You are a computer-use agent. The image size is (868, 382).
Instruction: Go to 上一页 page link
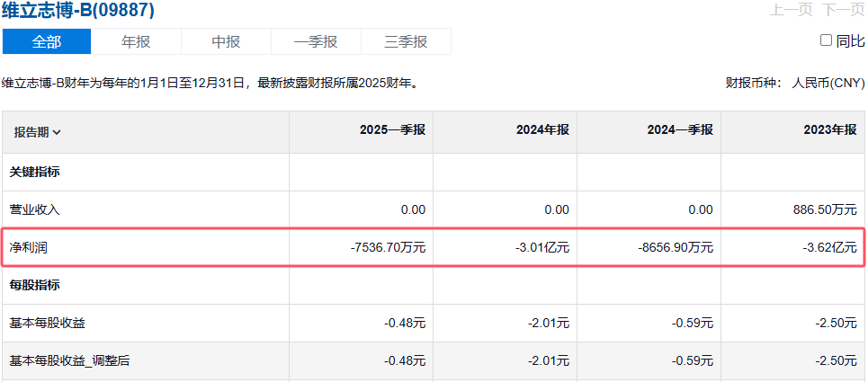[x=791, y=9]
